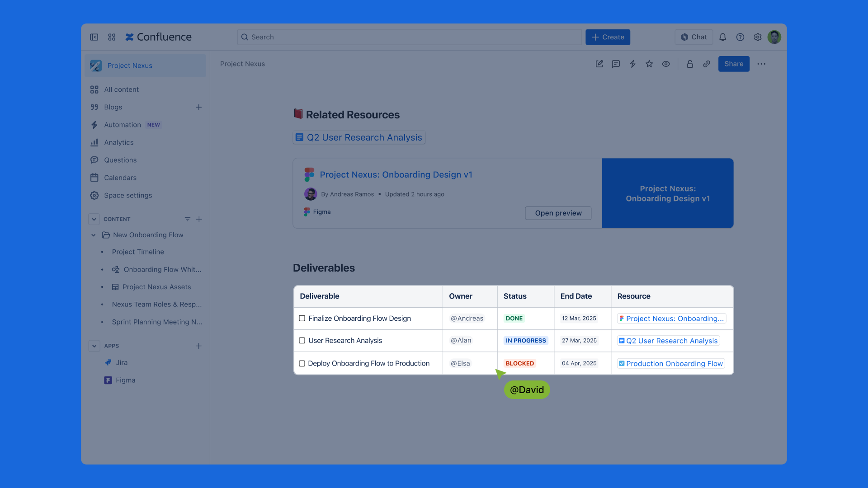Select the Project Nexus space header
Screen dimensions: 868x488
[x=145, y=66]
